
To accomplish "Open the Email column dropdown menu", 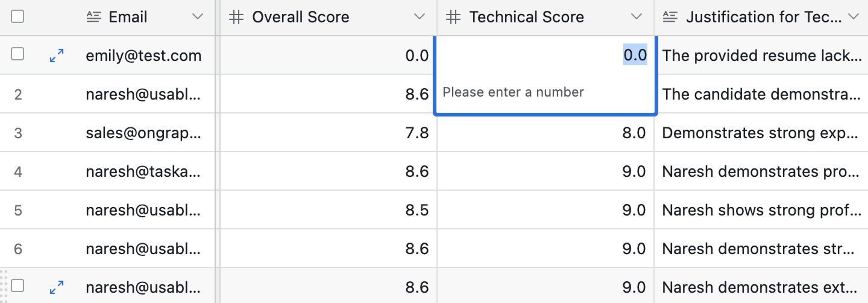I will [x=198, y=18].
